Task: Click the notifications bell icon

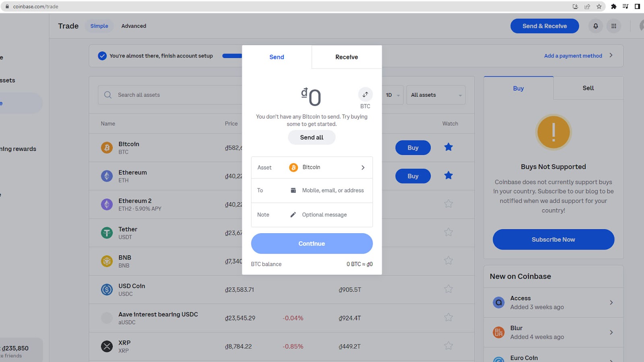Action: pyautogui.click(x=596, y=26)
